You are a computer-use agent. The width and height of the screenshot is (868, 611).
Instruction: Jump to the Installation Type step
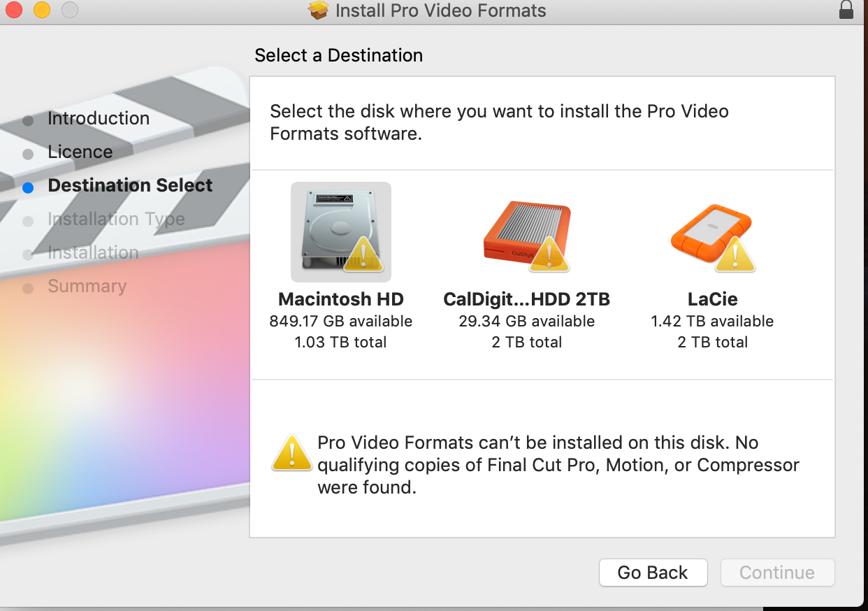(x=116, y=220)
